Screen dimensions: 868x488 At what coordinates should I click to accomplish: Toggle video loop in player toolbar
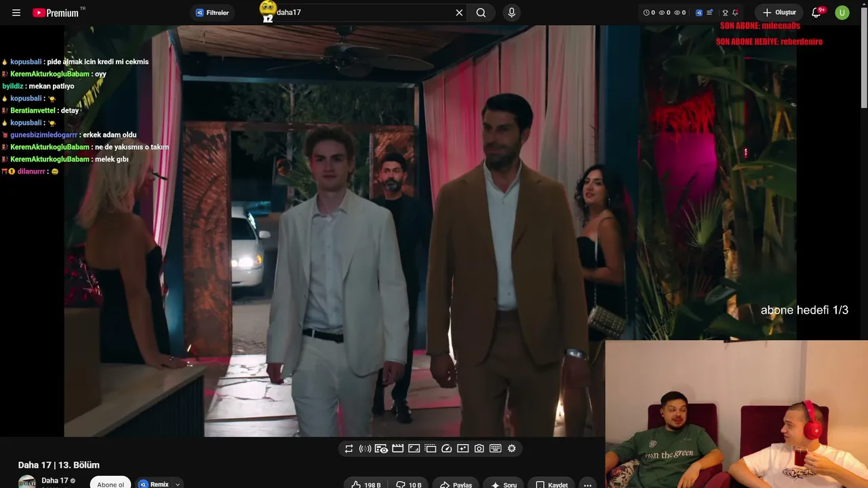tap(349, 449)
